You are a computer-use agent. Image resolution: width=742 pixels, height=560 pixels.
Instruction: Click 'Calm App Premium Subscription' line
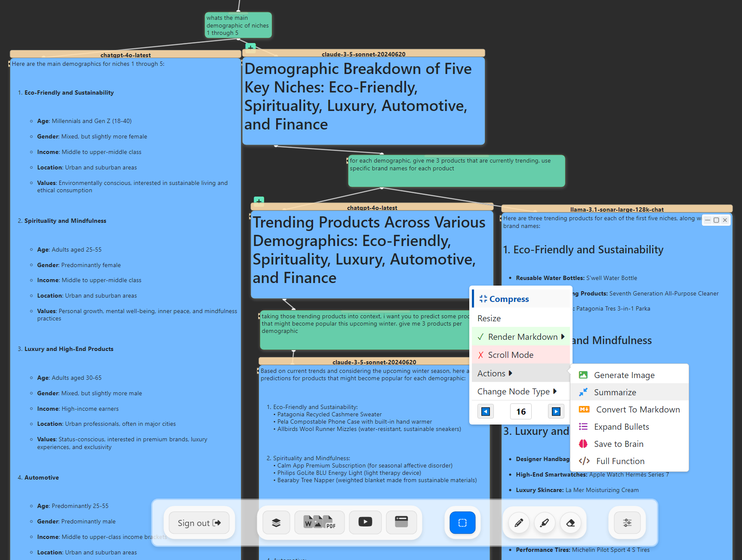(x=365, y=465)
